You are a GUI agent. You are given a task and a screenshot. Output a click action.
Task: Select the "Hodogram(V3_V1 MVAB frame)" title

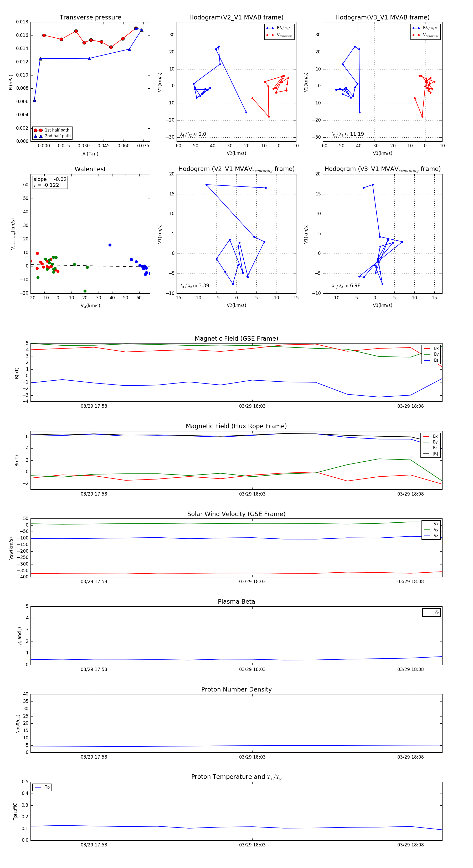pos(382,18)
